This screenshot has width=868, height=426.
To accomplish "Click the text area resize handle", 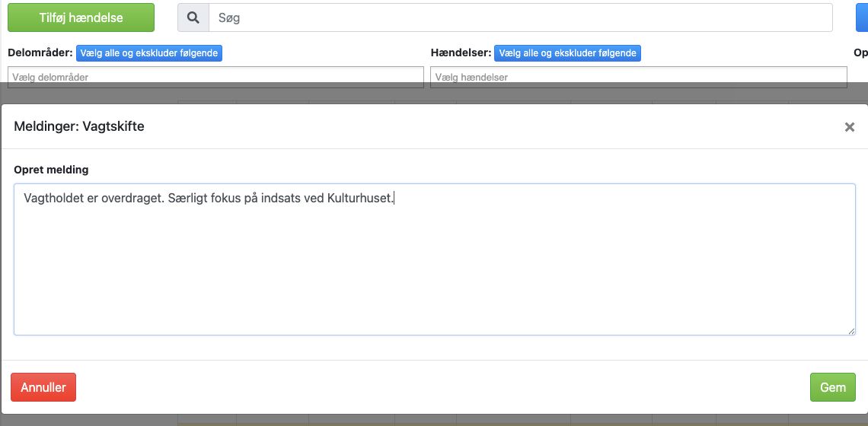I will (851, 331).
